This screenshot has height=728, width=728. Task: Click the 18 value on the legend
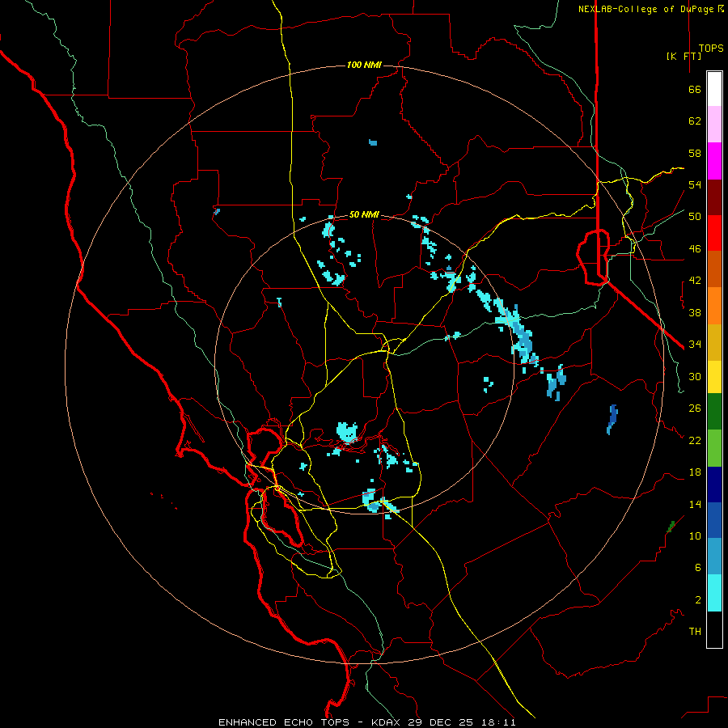click(x=695, y=472)
